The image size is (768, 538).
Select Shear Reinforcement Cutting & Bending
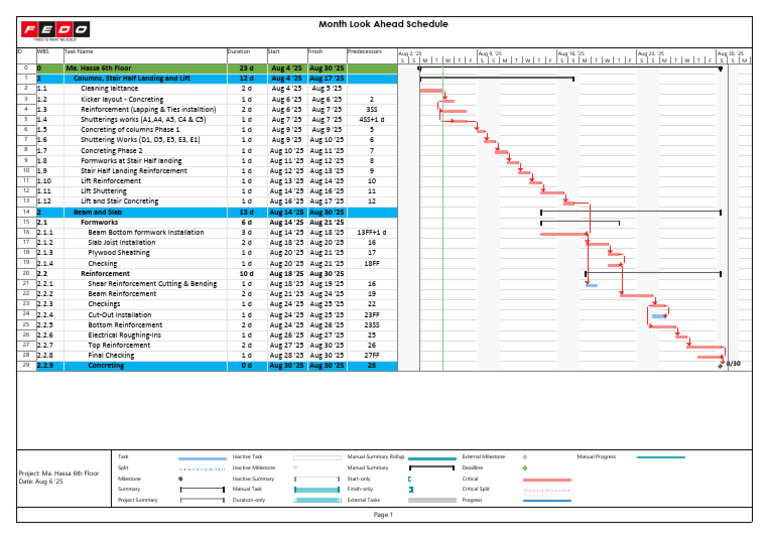pos(152,284)
